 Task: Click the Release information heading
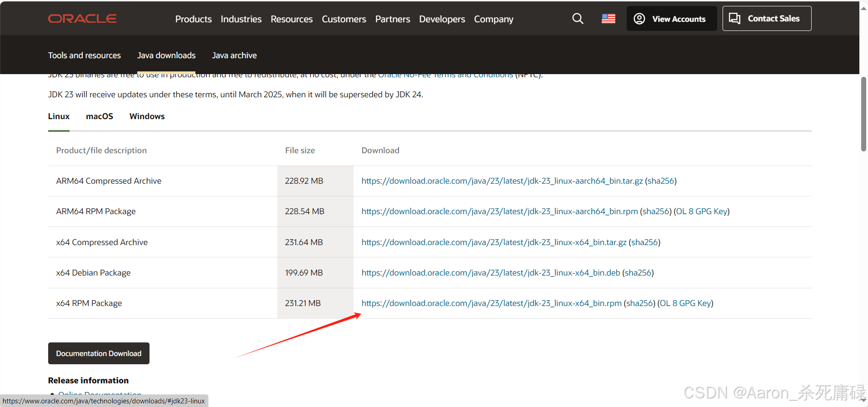(x=88, y=381)
